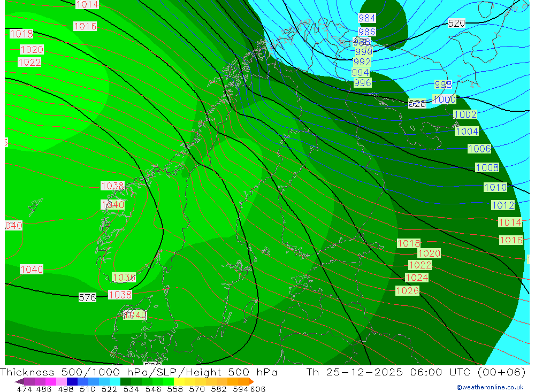The image size is (535, 392).
Task: Select the 498 legend value
Action: click(x=66, y=389)
